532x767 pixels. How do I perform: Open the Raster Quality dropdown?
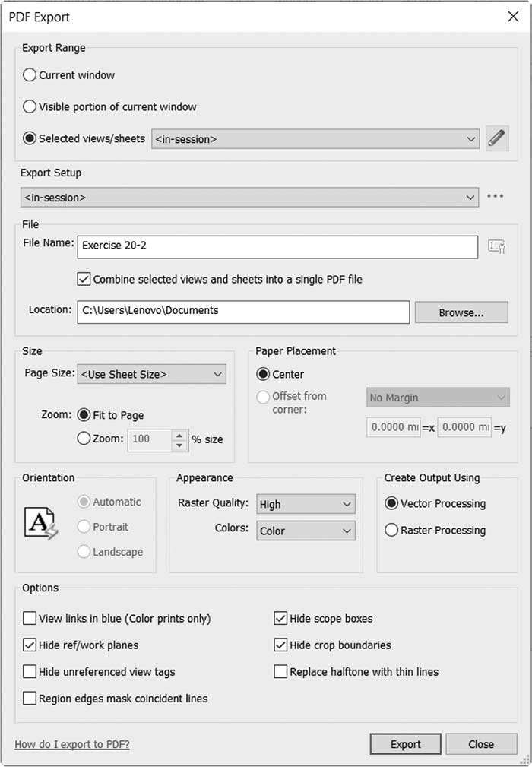[306, 504]
